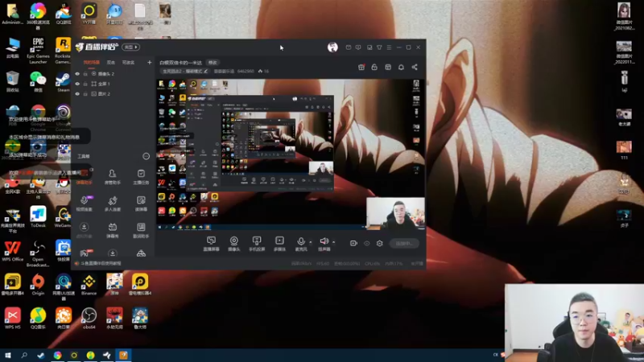Open the video co-streaming mic tool

(85, 204)
